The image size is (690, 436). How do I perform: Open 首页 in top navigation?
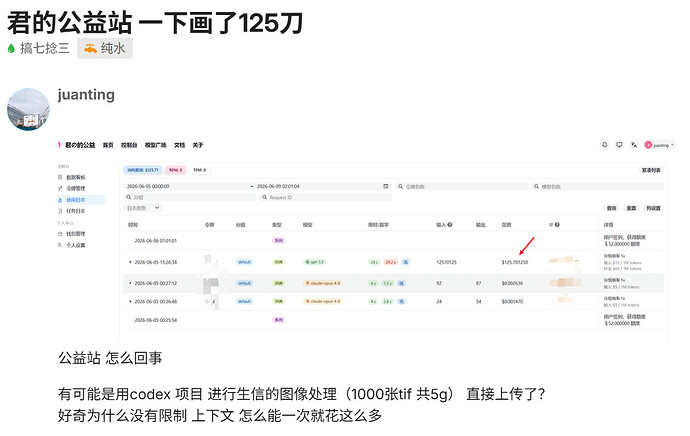108,145
